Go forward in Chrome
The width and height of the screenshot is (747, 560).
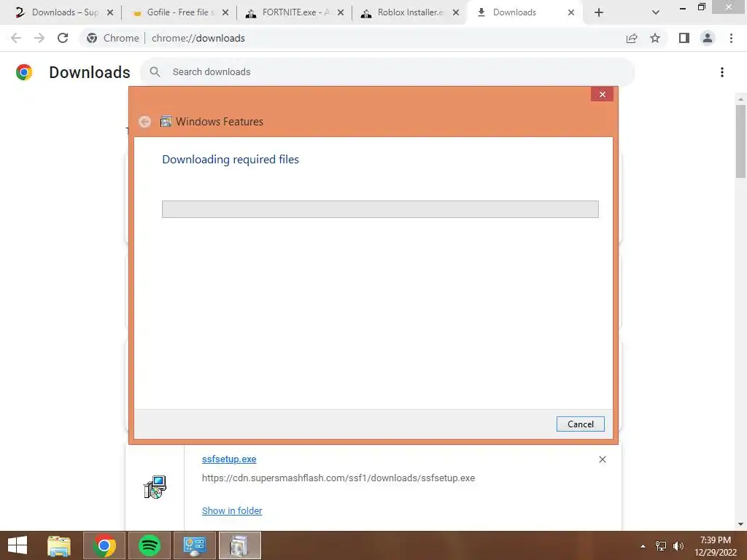pyautogui.click(x=39, y=38)
